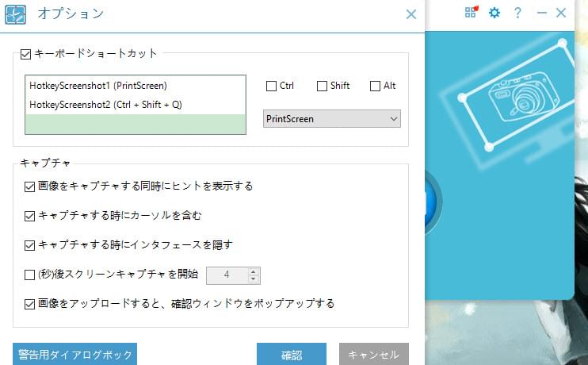Enable (秒)後スクリーンキャプチャを開始 checkbox
588x365 pixels.
[x=29, y=275]
